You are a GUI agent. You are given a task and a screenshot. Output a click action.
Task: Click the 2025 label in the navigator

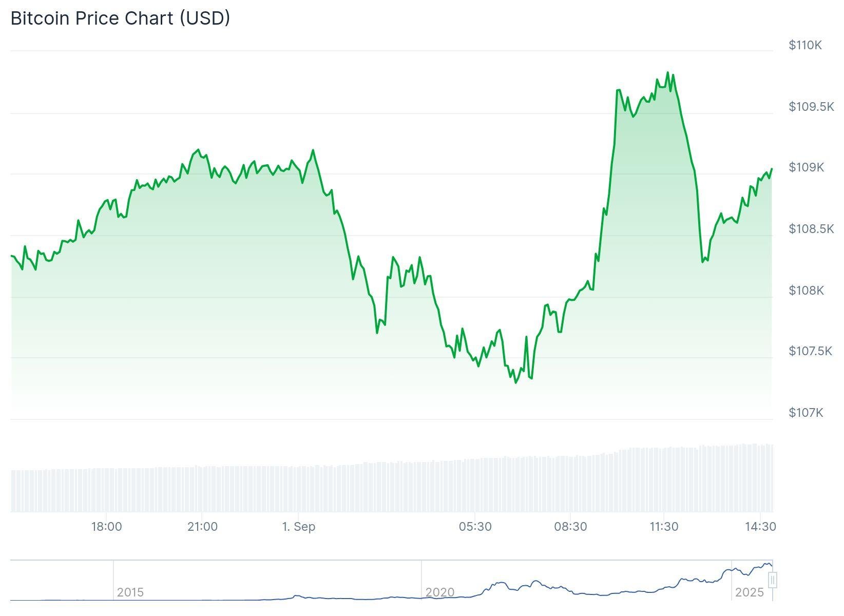tap(750, 592)
